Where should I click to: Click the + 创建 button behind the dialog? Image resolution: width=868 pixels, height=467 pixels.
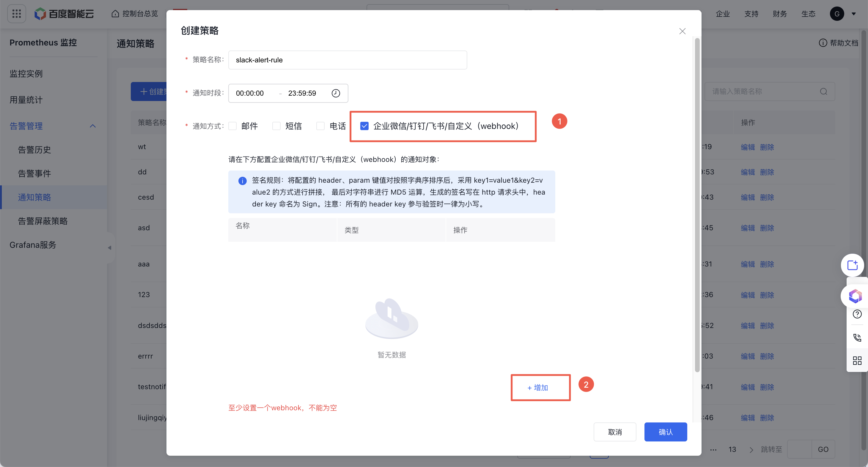[x=149, y=91]
